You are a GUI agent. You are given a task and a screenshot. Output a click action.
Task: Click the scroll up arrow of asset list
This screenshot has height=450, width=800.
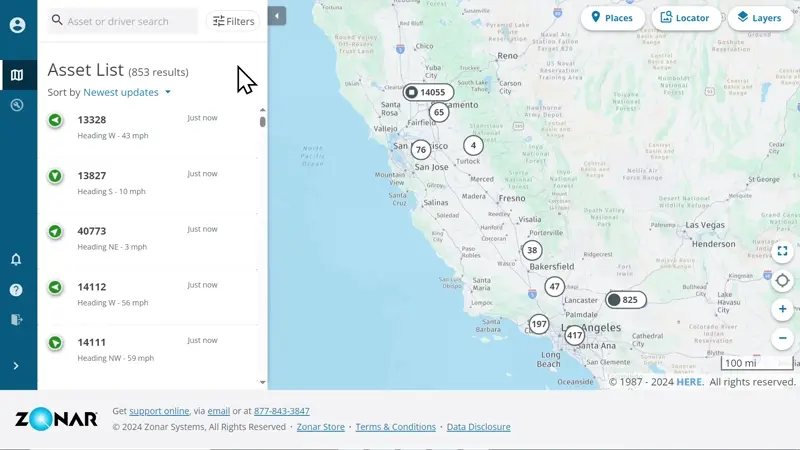(x=263, y=110)
